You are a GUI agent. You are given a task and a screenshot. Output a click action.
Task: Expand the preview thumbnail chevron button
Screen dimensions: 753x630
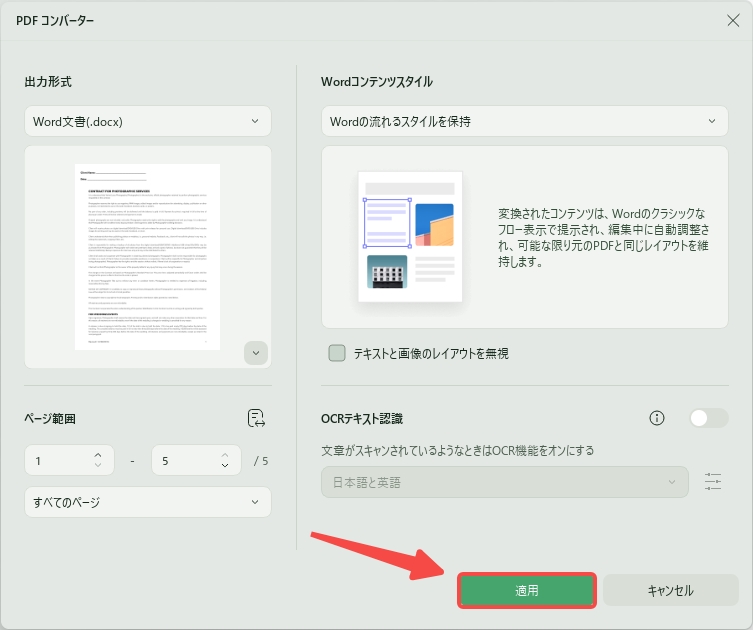click(x=256, y=353)
